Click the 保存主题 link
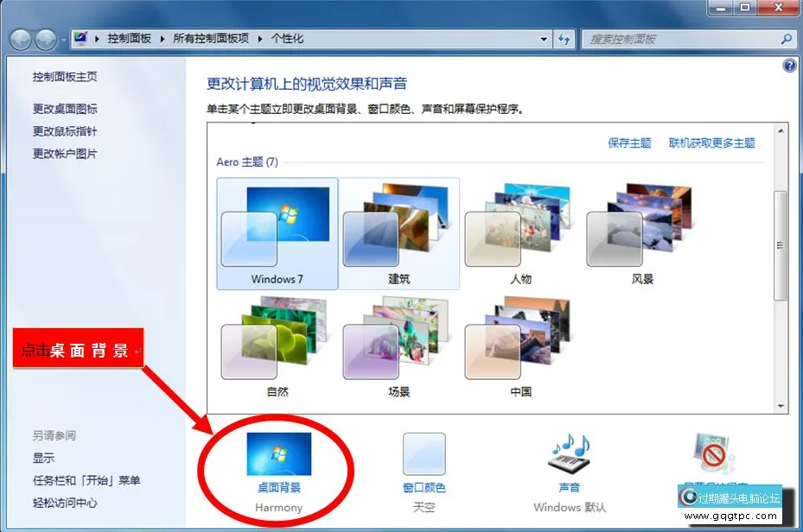The width and height of the screenshot is (803, 532). click(629, 143)
